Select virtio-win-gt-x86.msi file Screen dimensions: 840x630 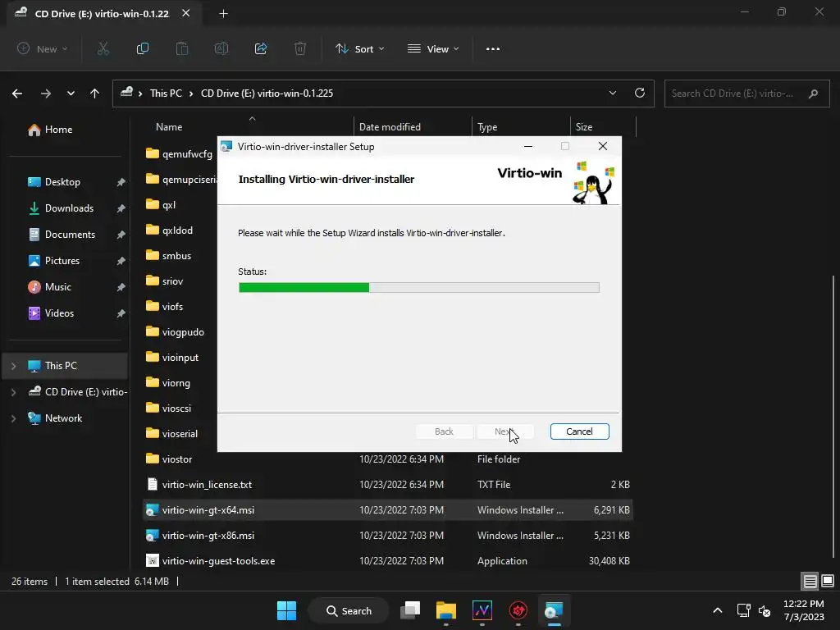388,536
